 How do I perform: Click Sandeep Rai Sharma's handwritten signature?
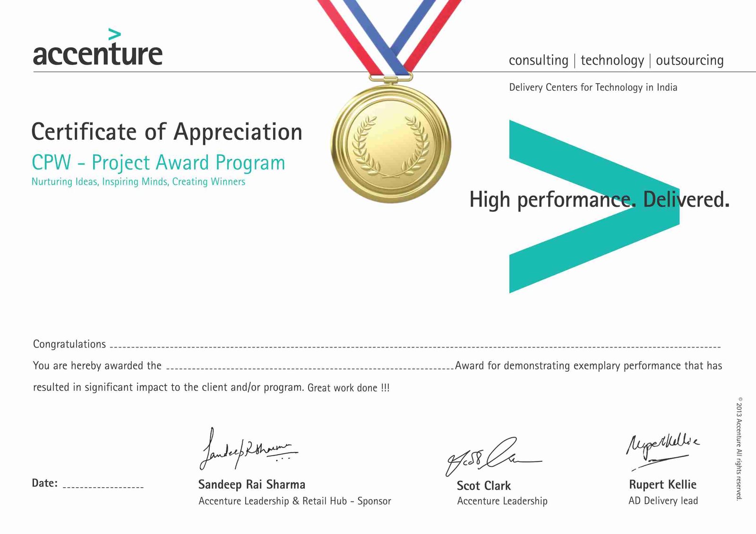pyautogui.click(x=247, y=449)
